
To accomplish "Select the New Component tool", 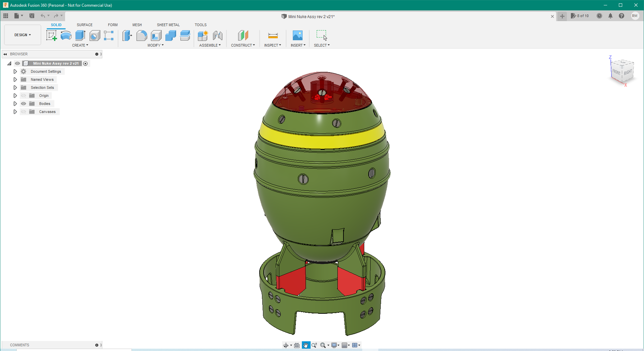I will tap(203, 35).
